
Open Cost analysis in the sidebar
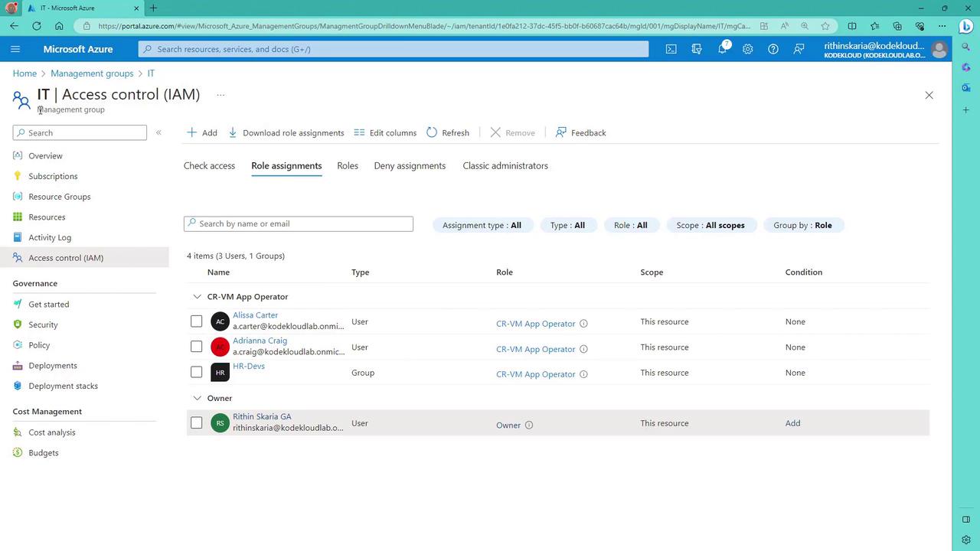tap(52, 432)
